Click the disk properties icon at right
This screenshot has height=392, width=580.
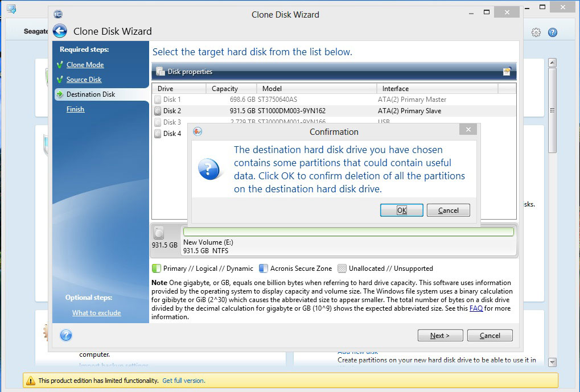(507, 72)
